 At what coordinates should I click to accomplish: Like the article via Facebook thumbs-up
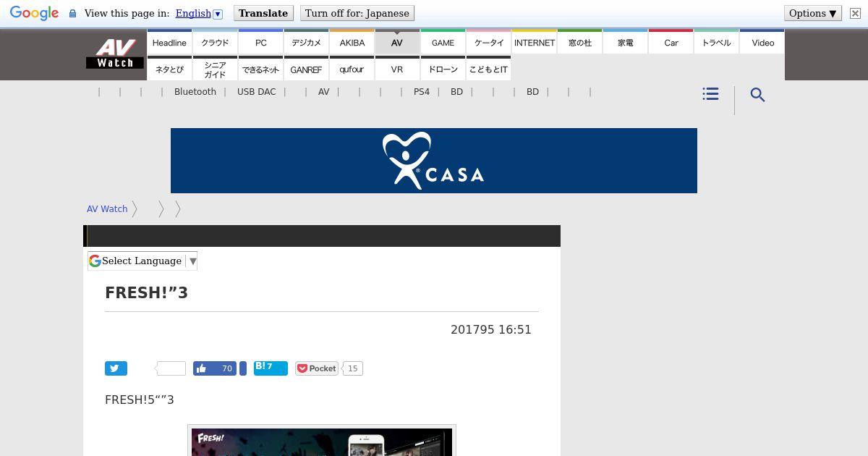(201, 368)
